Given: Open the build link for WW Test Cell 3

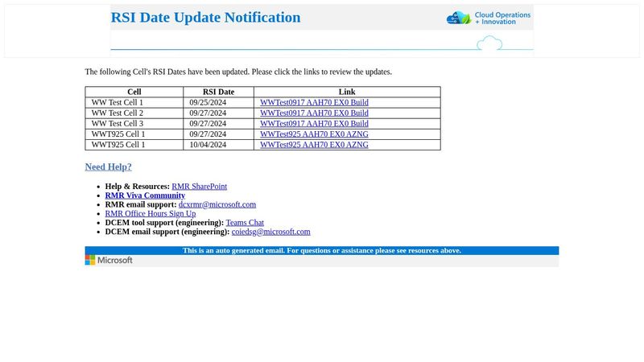Looking at the screenshot, I should click(314, 124).
